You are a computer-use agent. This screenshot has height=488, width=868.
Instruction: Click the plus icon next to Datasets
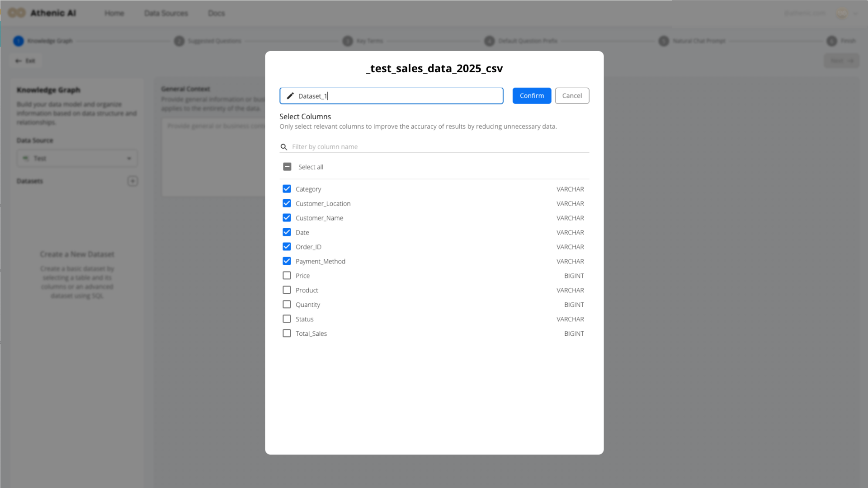pos(132,181)
